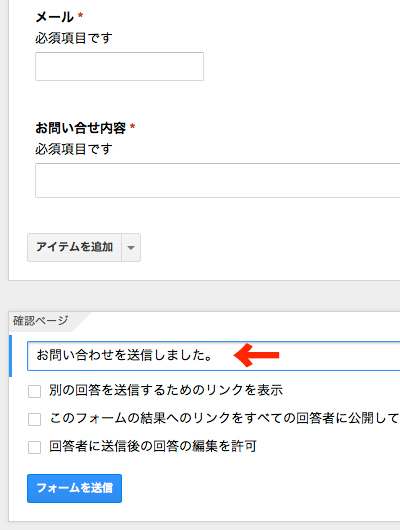The width and height of the screenshot is (400, 530).
Task: Click the アイテムを追加 button
Action: pos(74,247)
